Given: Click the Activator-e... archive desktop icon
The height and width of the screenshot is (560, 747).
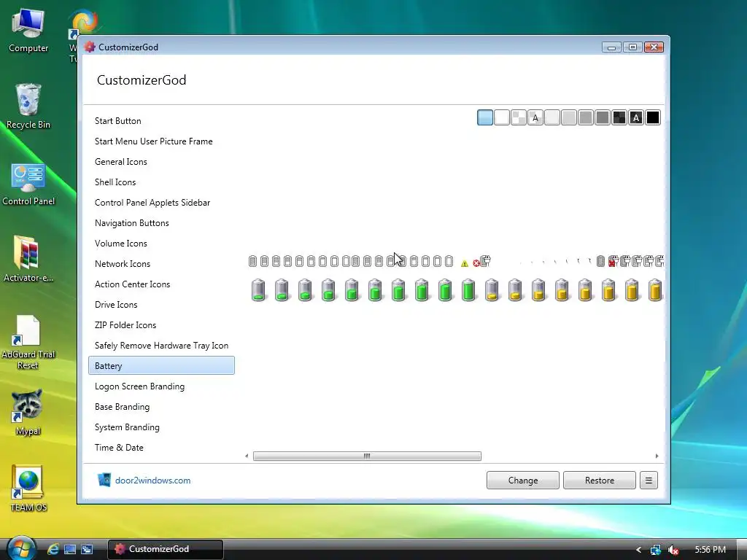Looking at the screenshot, I should (28, 260).
